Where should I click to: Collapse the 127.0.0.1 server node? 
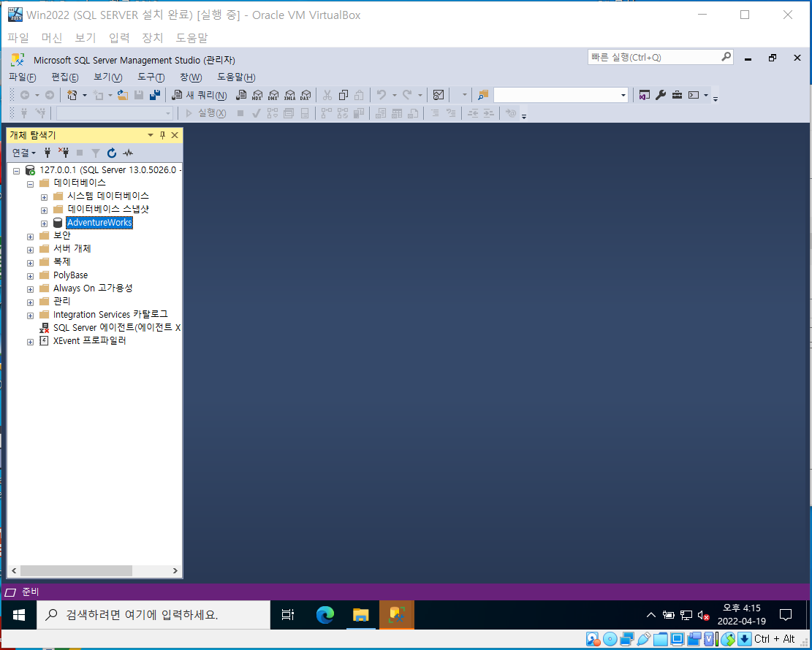(x=17, y=171)
